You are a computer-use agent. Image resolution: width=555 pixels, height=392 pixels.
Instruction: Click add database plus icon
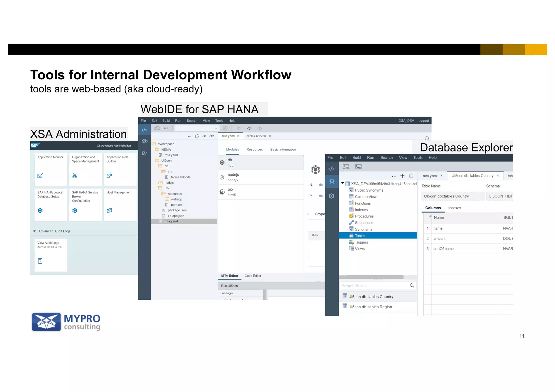point(402,176)
